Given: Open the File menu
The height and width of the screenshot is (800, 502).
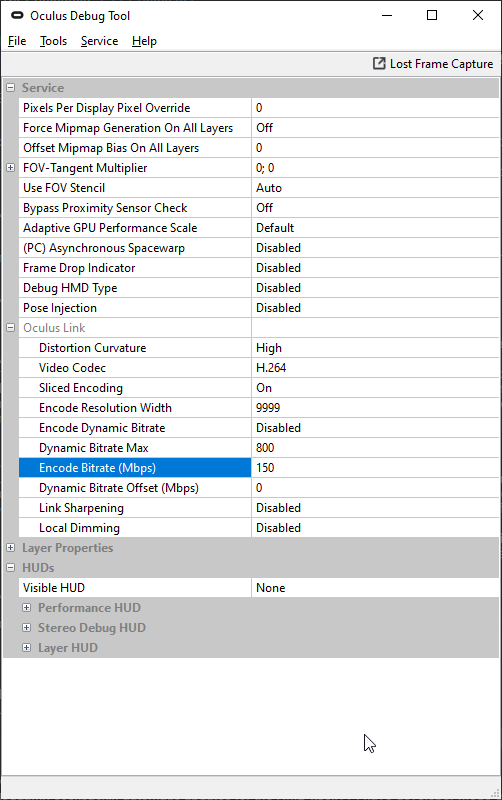Looking at the screenshot, I should [17, 41].
